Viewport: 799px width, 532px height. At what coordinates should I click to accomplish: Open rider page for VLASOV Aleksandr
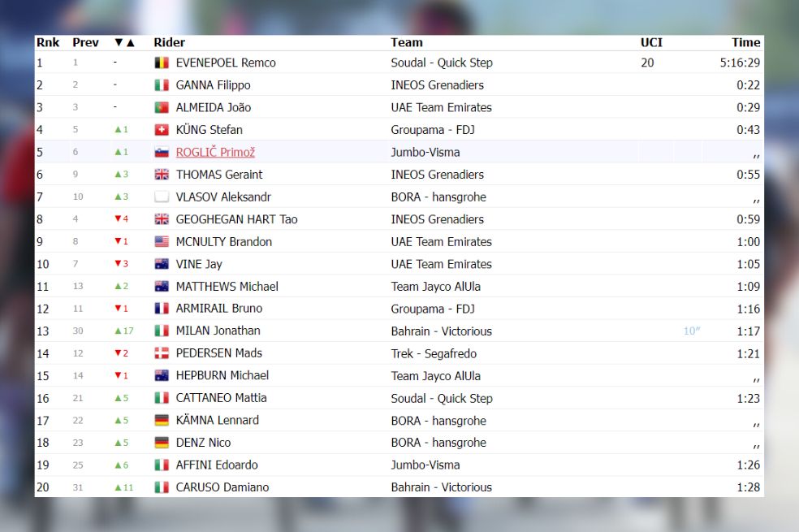pyautogui.click(x=223, y=197)
